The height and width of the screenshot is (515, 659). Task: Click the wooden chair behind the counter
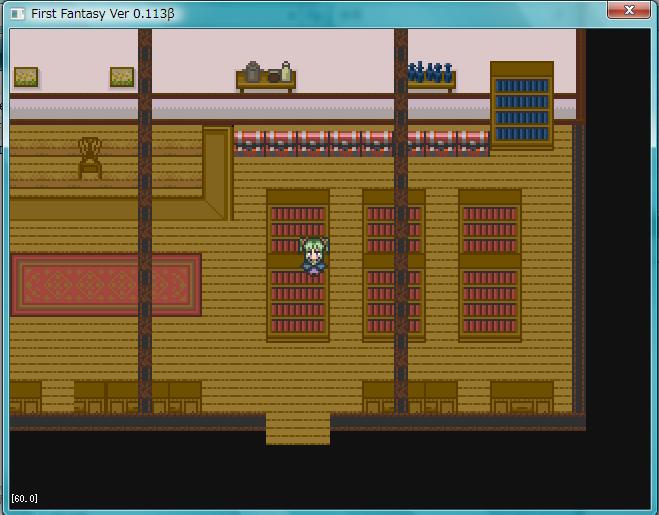tap(90, 158)
